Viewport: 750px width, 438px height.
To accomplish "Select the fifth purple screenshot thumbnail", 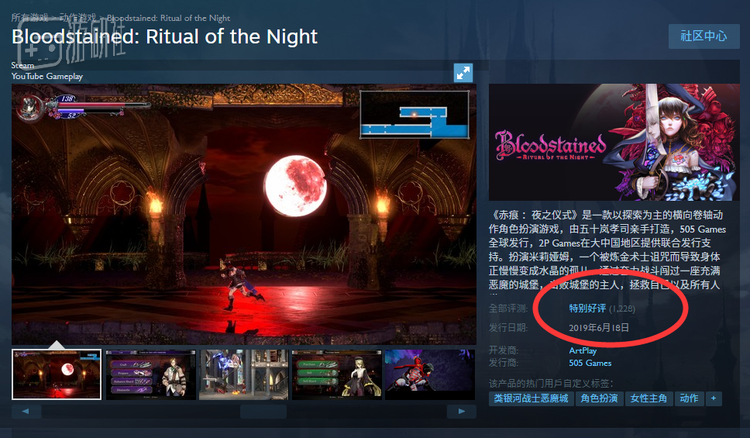I will (430, 374).
